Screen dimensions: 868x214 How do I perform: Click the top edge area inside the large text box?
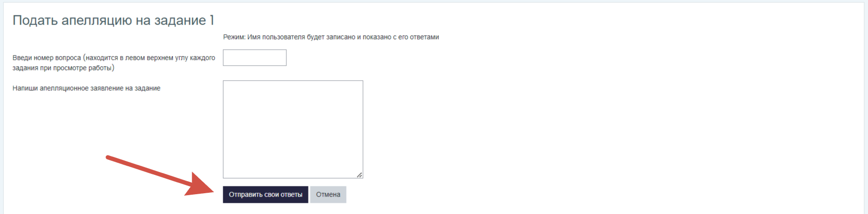pyautogui.click(x=293, y=84)
